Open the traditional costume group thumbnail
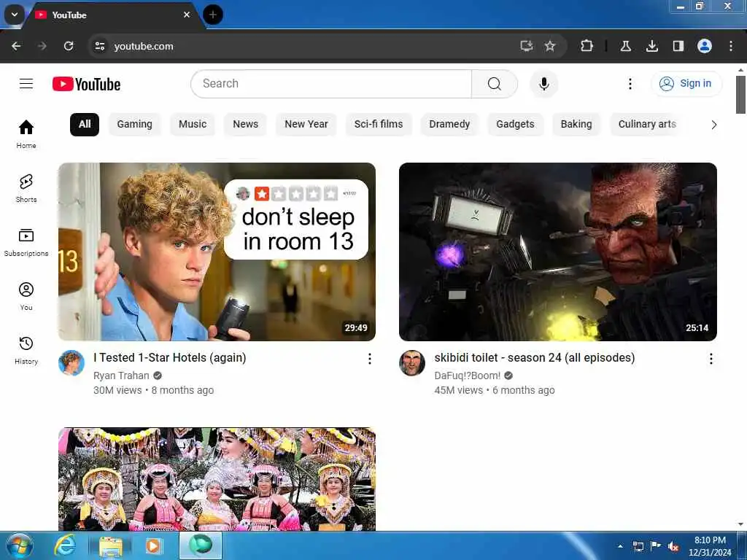The width and height of the screenshot is (747, 560). (217, 478)
